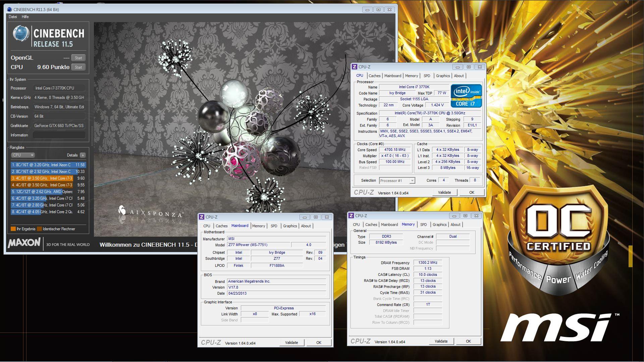Select About tab in the Mainboard window
The image size is (644, 362).
pos(306,226)
